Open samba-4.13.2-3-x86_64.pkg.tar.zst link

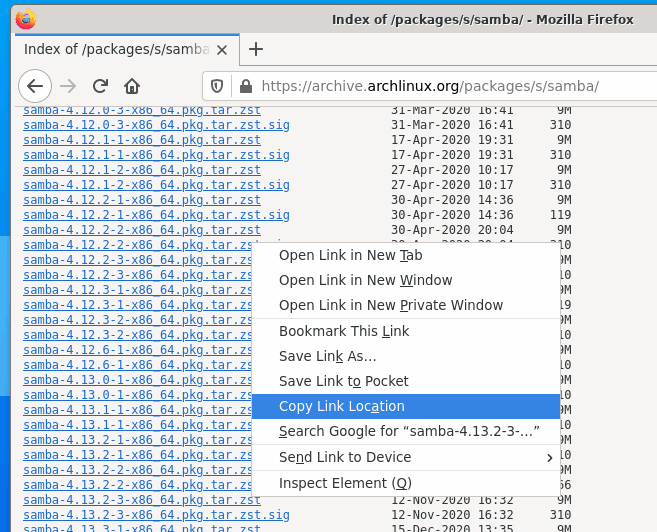tap(142, 500)
